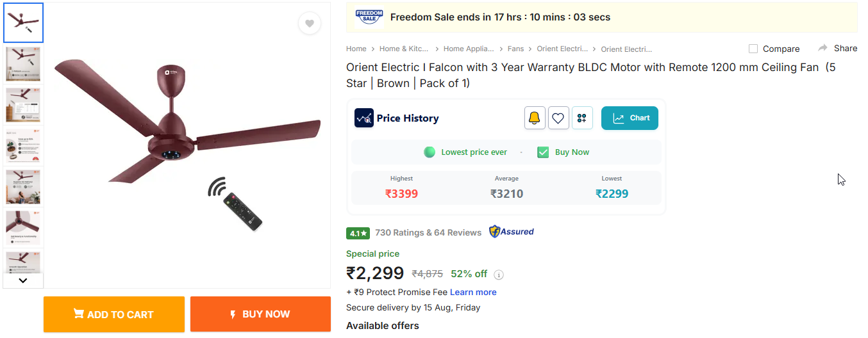Viewport: 868px width, 338px height.
Task: Click the price alert bell icon
Action: point(535,118)
